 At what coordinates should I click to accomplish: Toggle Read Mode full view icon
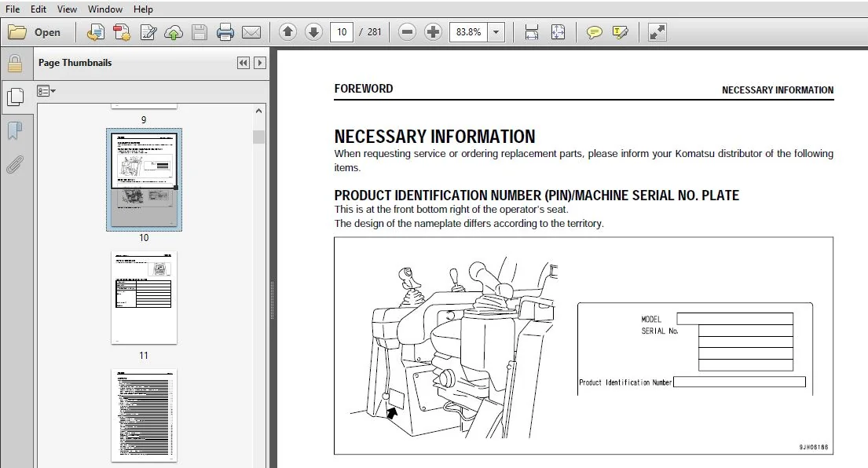click(657, 32)
